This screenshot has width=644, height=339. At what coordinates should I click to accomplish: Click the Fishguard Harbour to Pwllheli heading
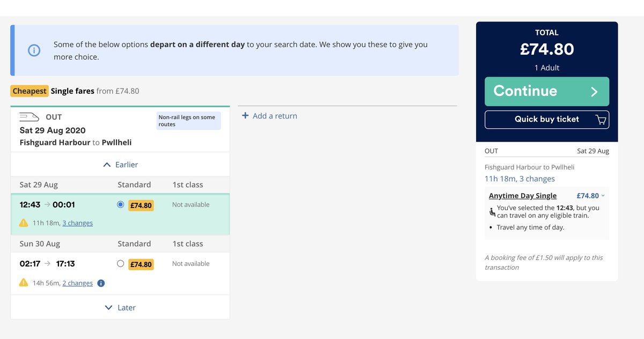coord(76,142)
